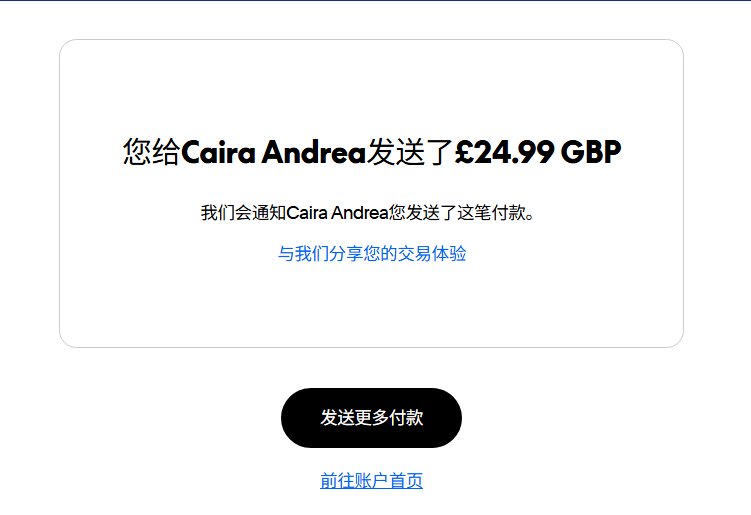Click 账户 in the underlined bottom link
This screenshot has width=751, height=515.
coord(371,481)
